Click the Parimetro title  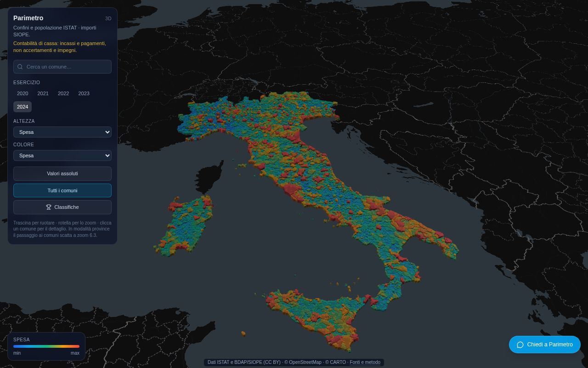(28, 18)
